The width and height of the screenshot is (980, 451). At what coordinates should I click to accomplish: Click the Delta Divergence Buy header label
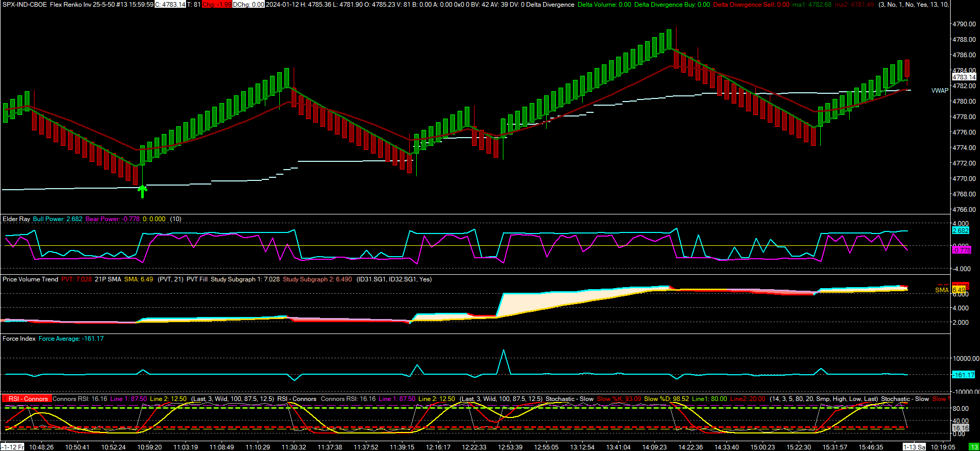tap(672, 4)
